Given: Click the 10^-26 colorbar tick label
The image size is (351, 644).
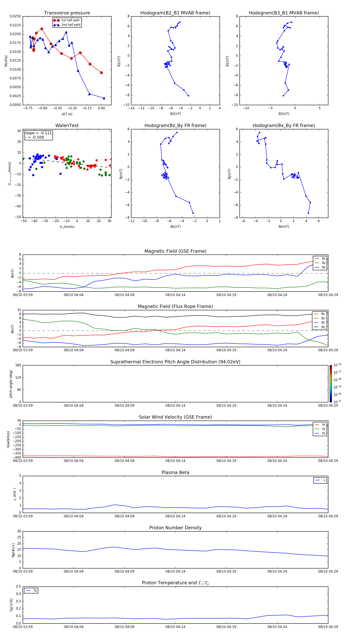Looking at the screenshot, I should 337,365.
